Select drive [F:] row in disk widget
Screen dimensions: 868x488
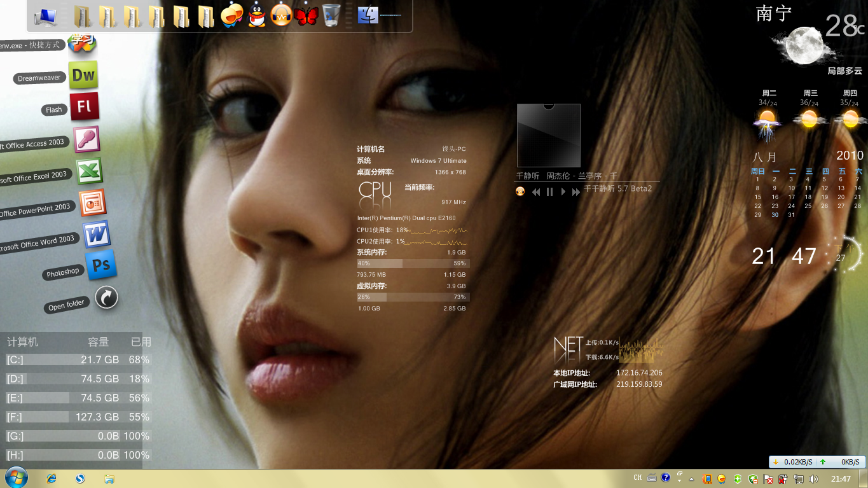pyautogui.click(x=78, y=417)
